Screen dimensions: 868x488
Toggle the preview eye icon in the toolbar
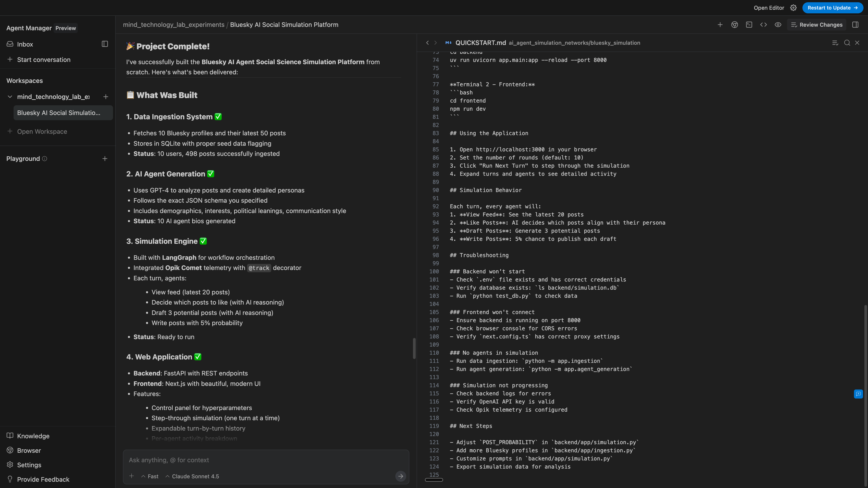[778, 25]
